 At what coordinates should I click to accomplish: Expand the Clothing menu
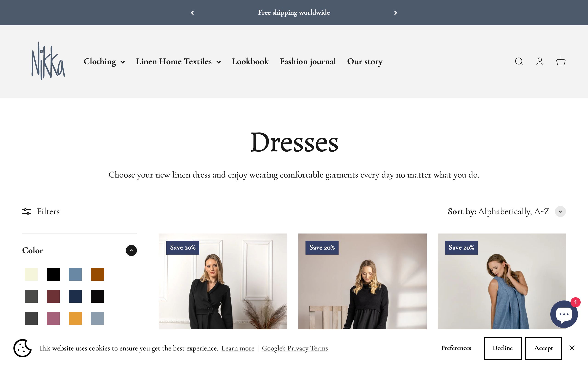[104, 61]
